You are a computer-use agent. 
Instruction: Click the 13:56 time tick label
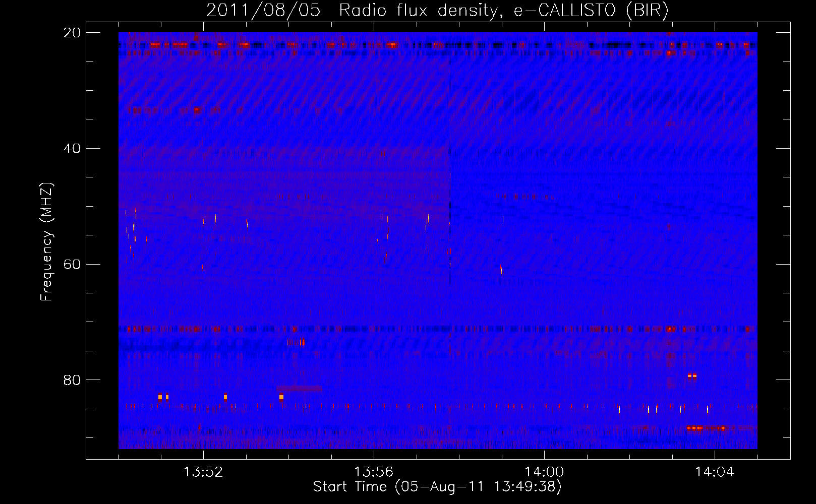(374, 472)
